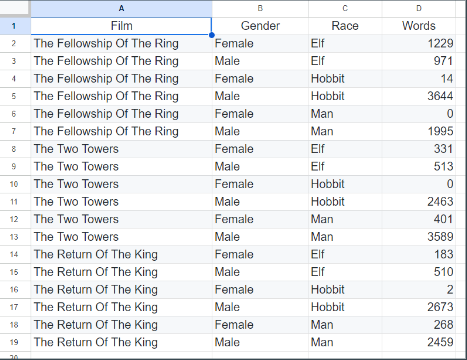Select Hobbit cell in row 16
Screen dimensions: 467x360
(x=345, y=289)
